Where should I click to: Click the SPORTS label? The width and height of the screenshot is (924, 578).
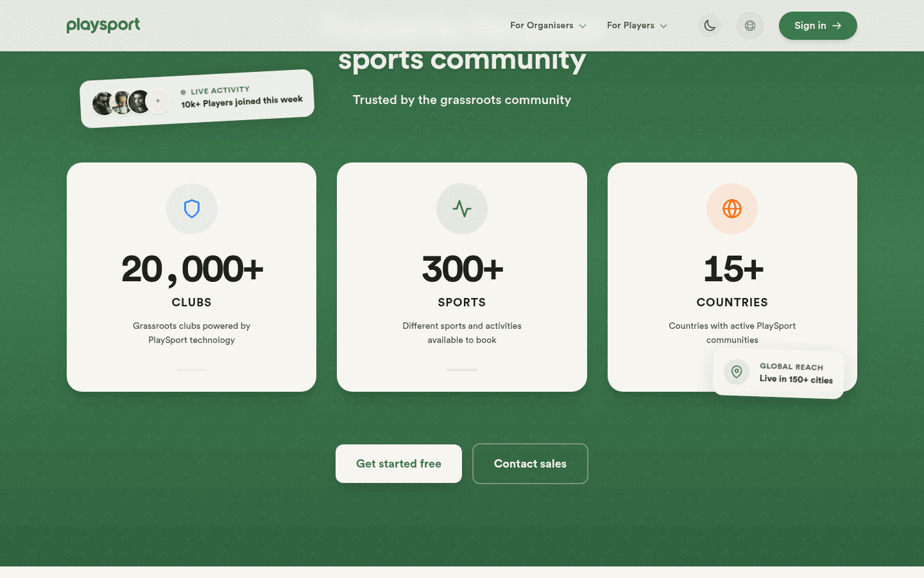pos(462,302)
